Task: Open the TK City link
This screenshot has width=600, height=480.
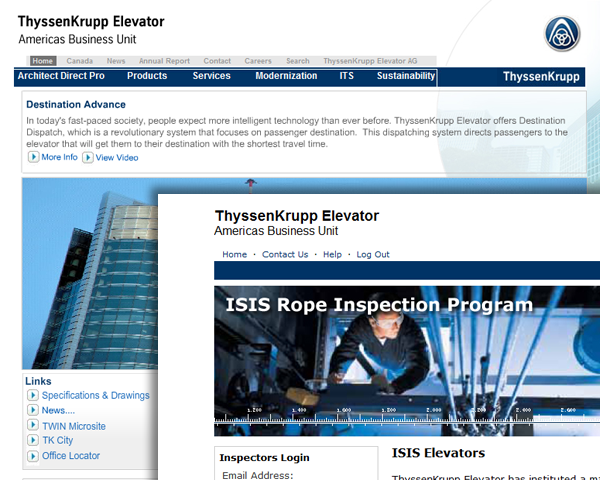Action: click(x=57, y=440)
